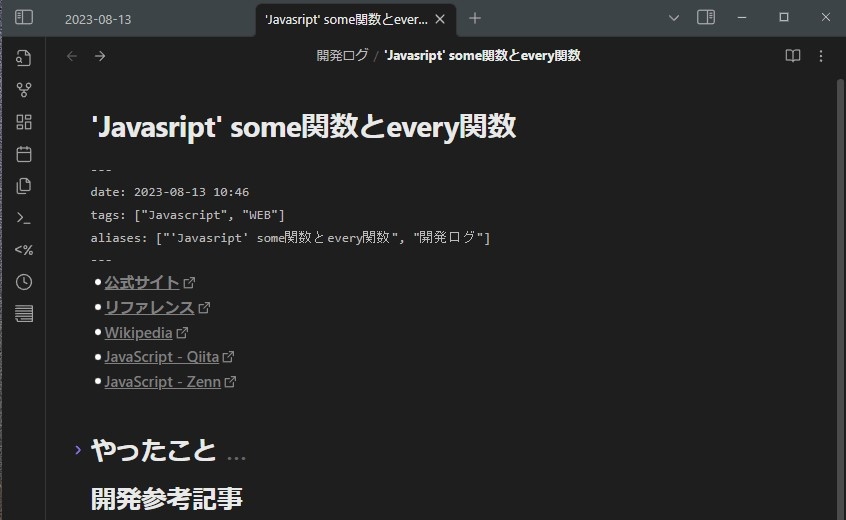Open the clock recent-files ribbon icon
The image size is (846, 520).
[x=24, y=282]
